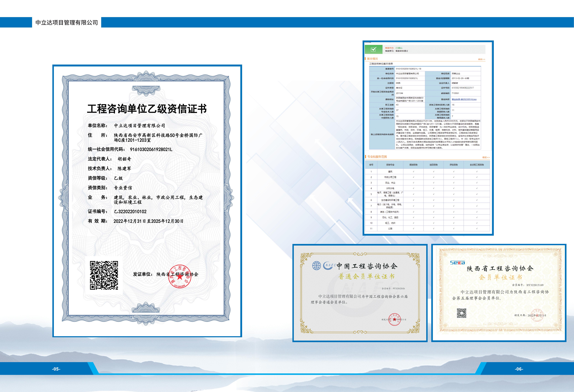Click the QR code on the 陕西省工程咨询协会 certificate
574x392 pixels.
(x=461, y=313)
